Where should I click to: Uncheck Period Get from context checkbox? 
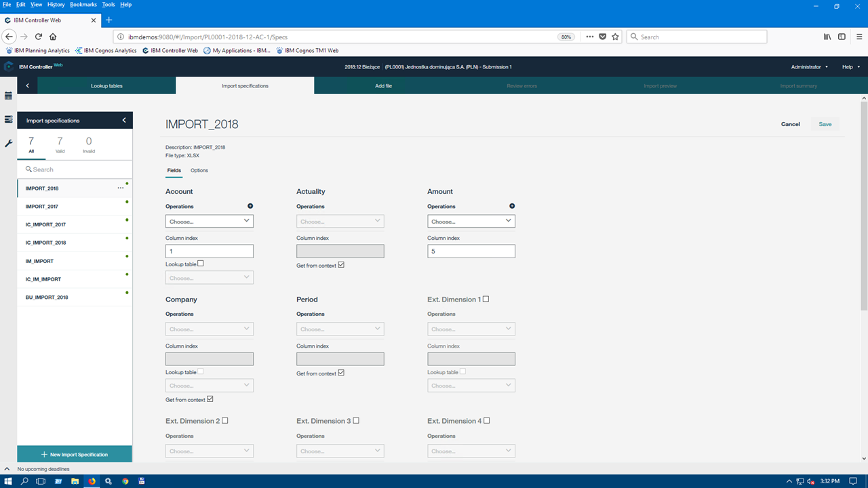tap(341, 373)
